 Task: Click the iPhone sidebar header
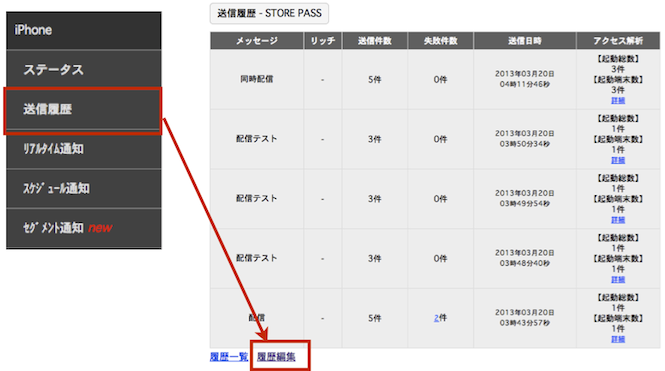(84, 30)
